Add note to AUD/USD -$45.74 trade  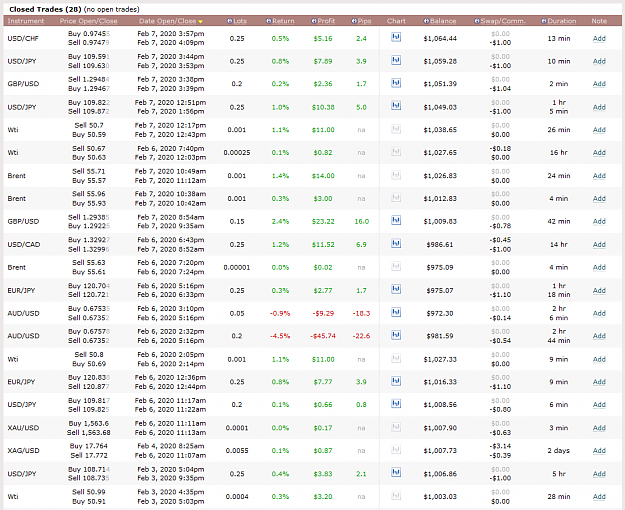click(x=599, y=336)
